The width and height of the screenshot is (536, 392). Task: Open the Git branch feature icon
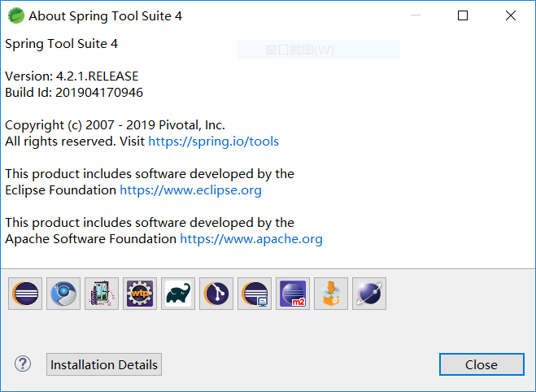click(x=216, y=294)
